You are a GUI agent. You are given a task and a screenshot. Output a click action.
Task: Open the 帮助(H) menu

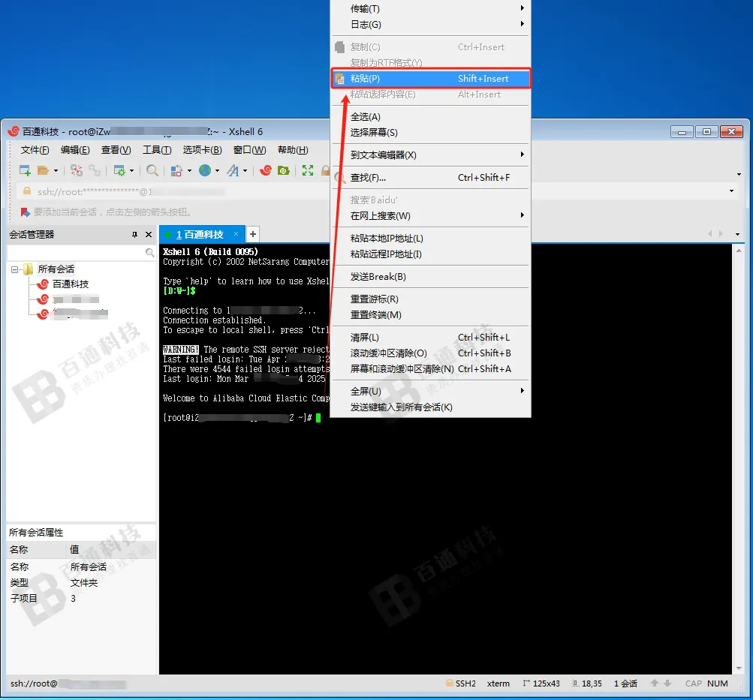coord(293,150)
